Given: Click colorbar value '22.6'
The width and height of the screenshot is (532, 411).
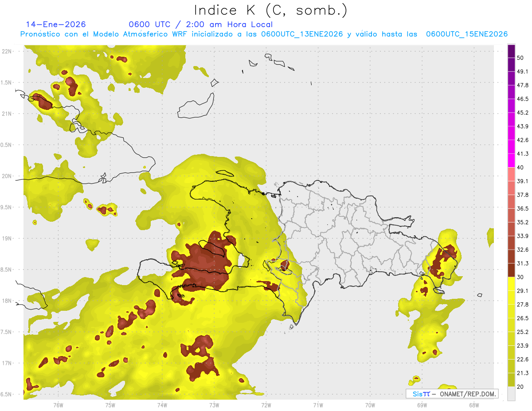Looking at the screenshot, I should 523,360.
